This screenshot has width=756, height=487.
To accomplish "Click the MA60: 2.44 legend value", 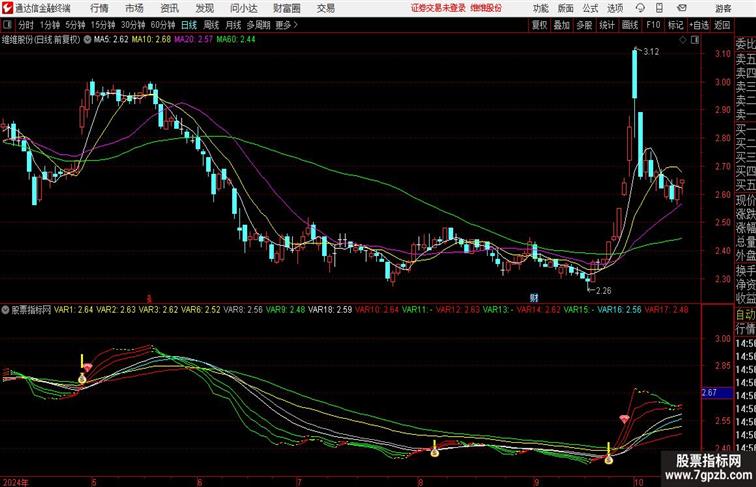I will (236, 40).
